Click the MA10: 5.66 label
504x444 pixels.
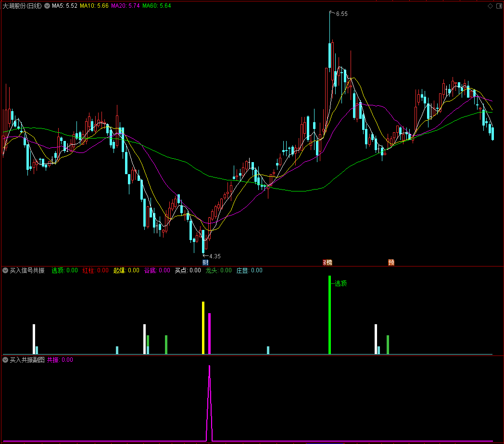coord(94,6)
